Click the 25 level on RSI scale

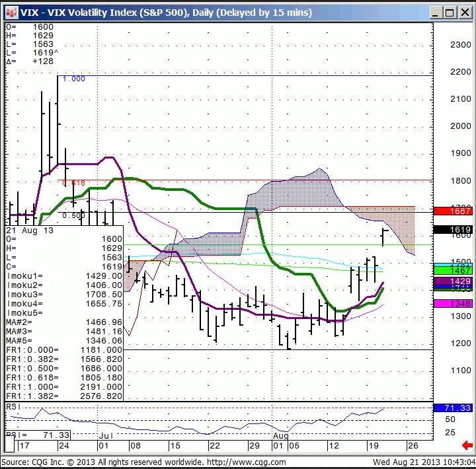450,432
